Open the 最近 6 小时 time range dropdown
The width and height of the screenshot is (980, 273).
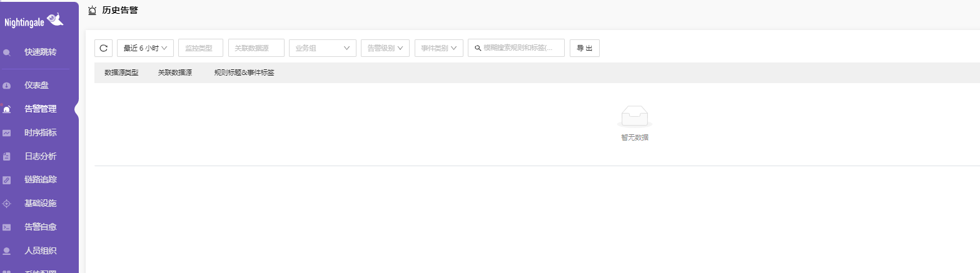coord(145,48)
